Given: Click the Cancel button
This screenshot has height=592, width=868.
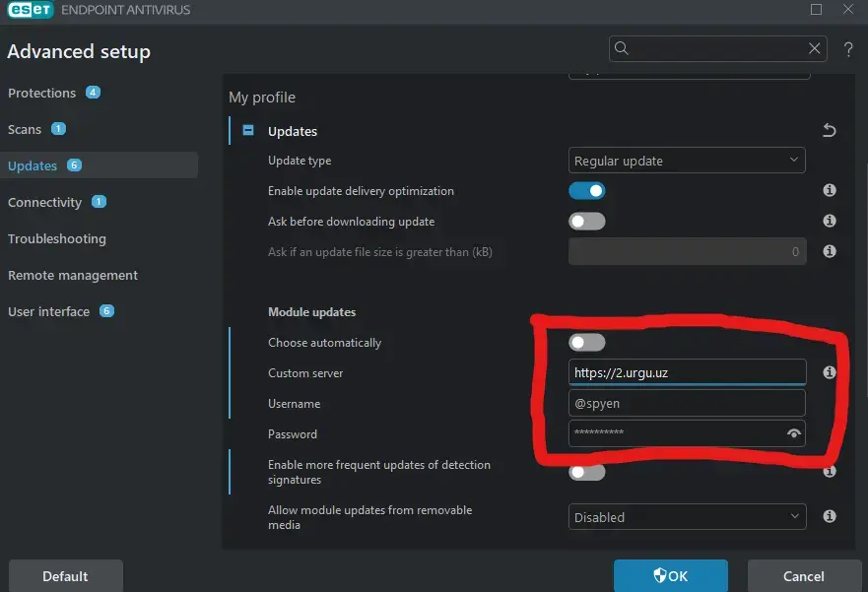Looking at the screenshot, I should [804, 576].
